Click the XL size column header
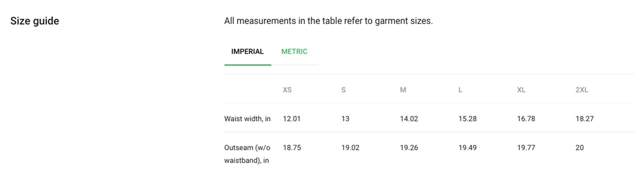 (x=521, y=90)
